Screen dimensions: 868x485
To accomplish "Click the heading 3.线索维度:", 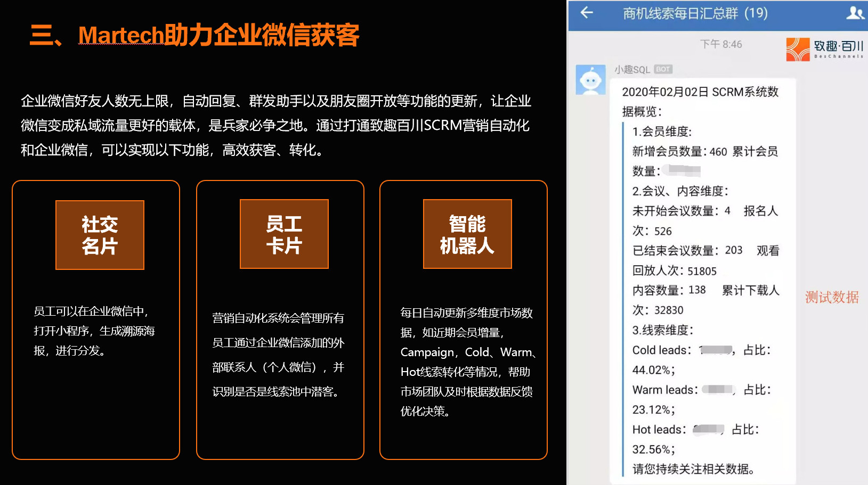I will click(x=663, y=330).
